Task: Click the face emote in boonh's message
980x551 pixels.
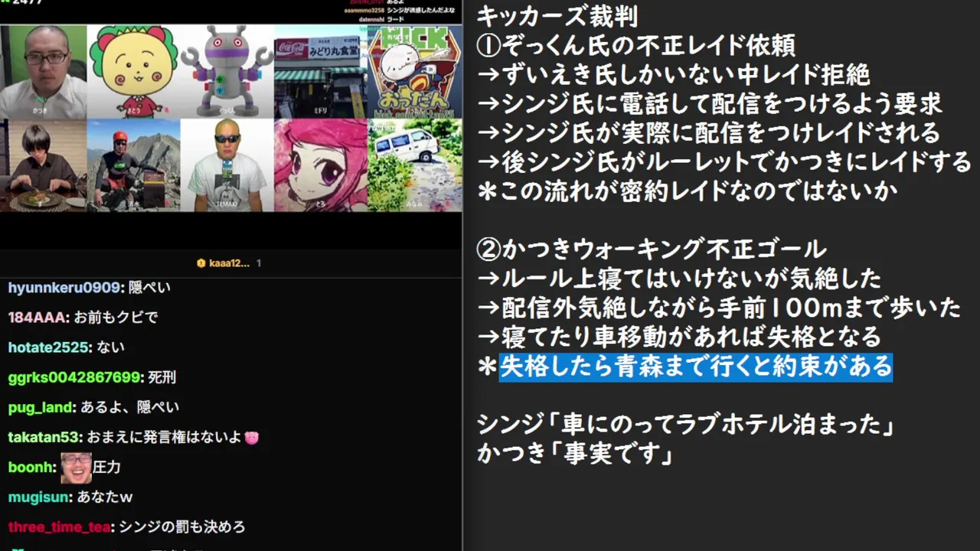Action: [76, 468]
